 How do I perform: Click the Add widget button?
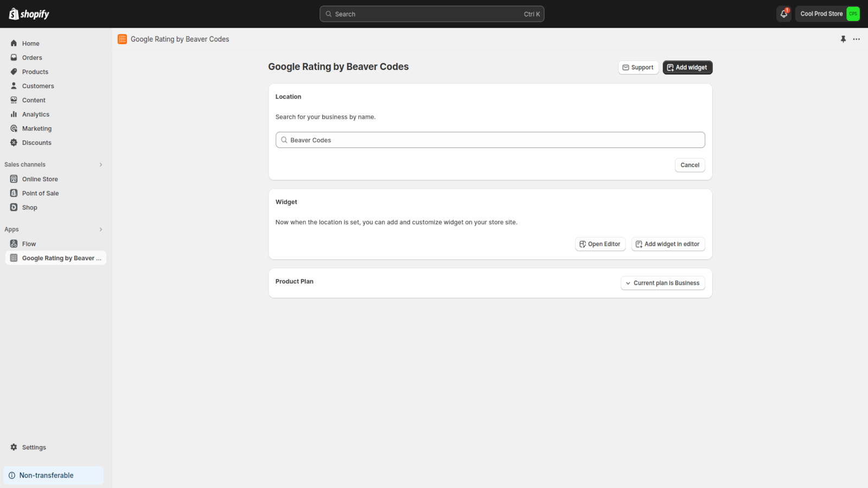coord(687,67)
